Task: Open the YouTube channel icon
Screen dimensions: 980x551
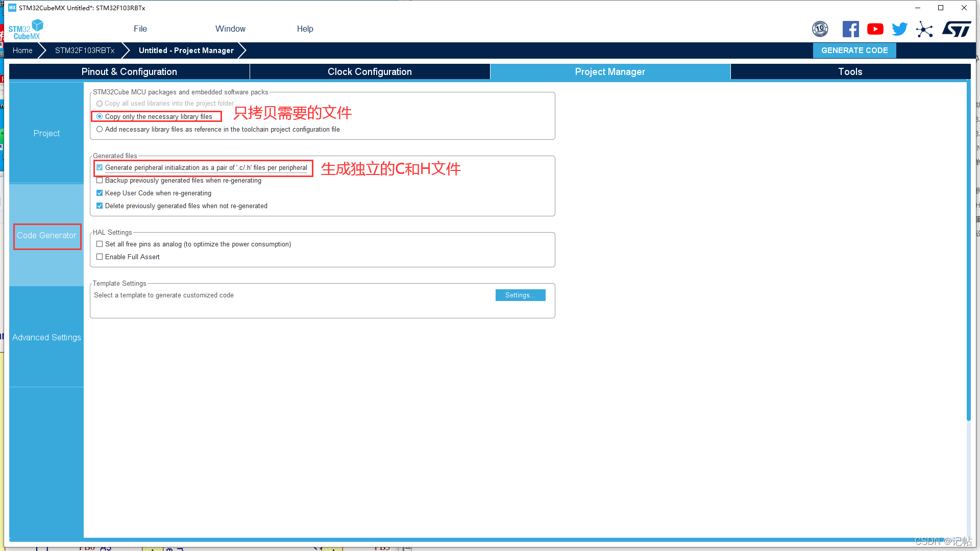Action: [875, 29]
